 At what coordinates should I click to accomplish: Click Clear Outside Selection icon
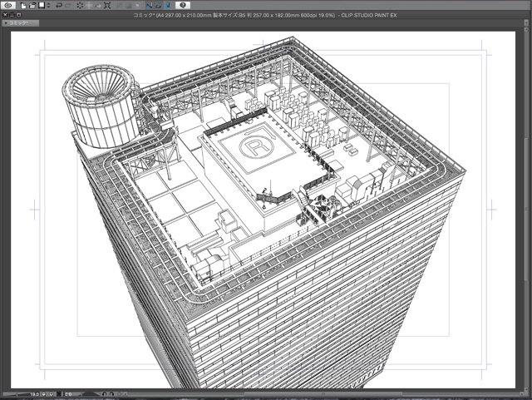click(89, 6)
